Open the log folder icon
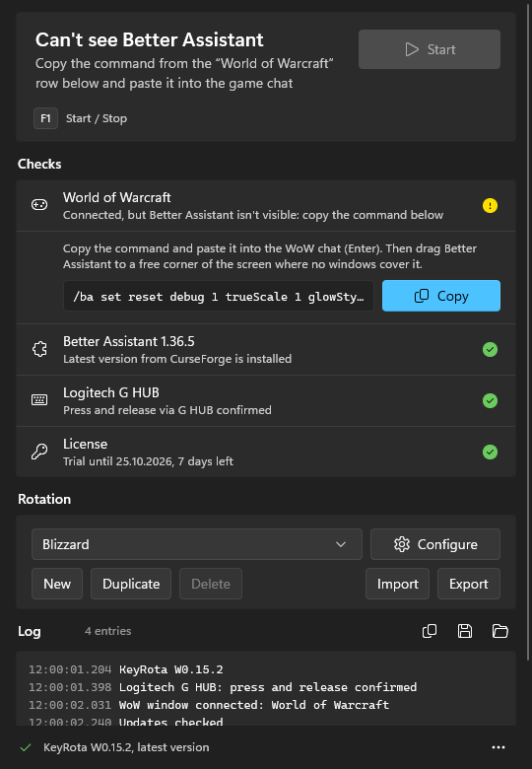This screenshot has width=532, height=769. tap(500, 631)
